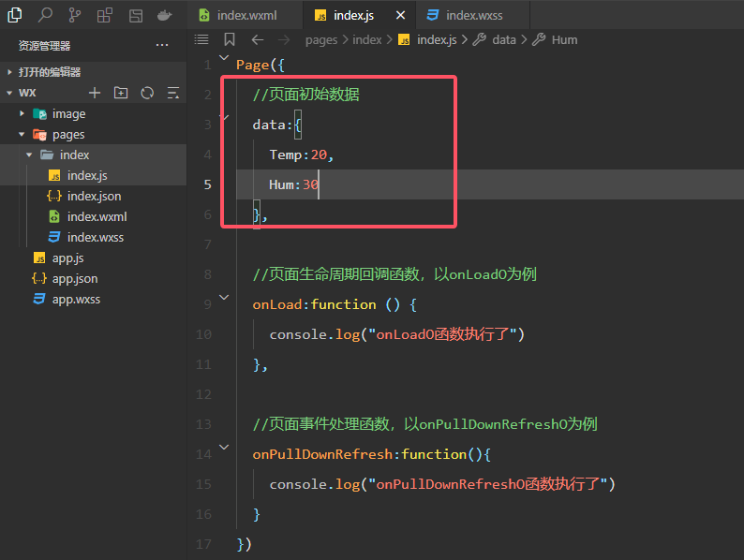Open the Extensions panel icon
Image resolution: width=744 pixels, height=560 pixels.
pyautogui.click(x=105, y=15)
